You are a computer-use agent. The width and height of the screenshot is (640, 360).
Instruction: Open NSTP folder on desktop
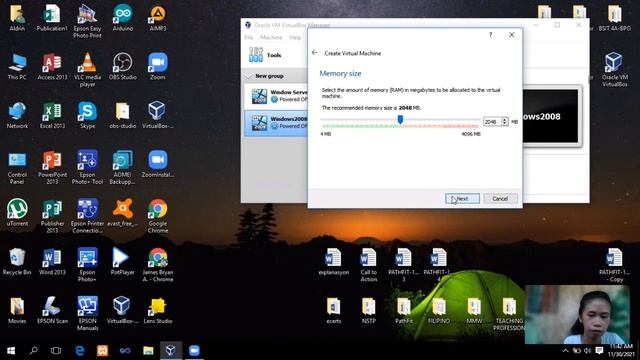[x=369, y=311]
